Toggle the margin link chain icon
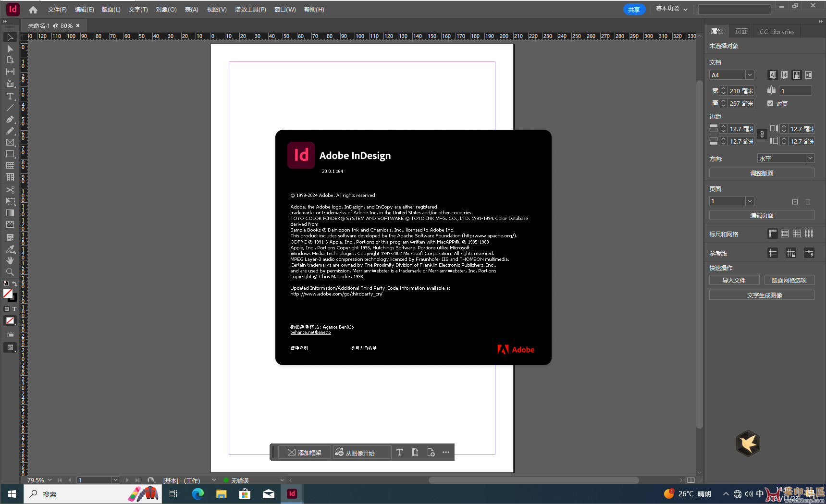Screen dimensions: 826x504 pos(762,135)
